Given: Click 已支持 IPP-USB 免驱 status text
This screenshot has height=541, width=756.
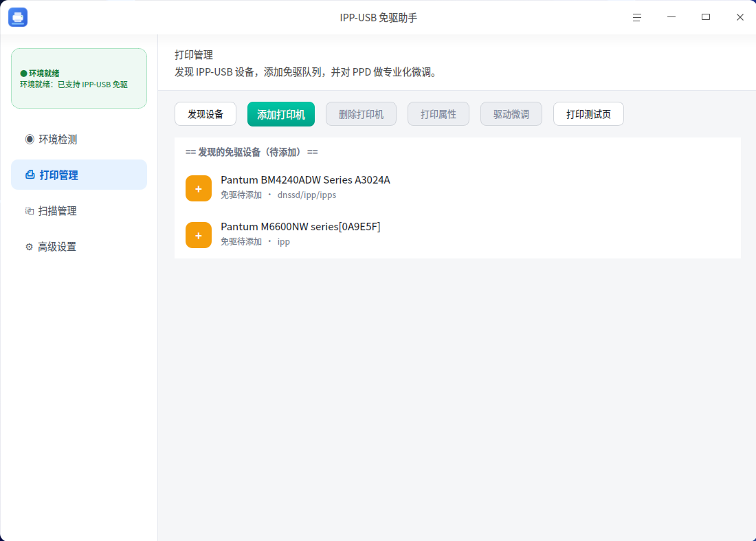Looking at the screenshot, I should (x=93, y=85).
